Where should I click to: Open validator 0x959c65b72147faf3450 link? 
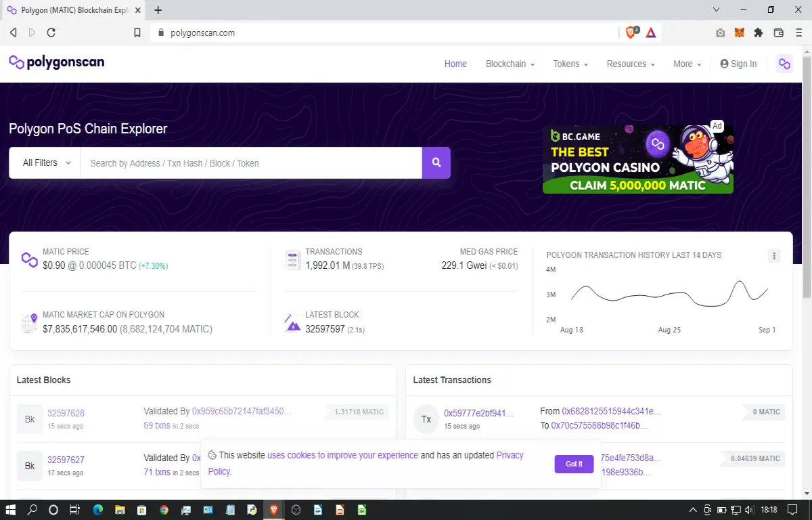pos(242,411)
